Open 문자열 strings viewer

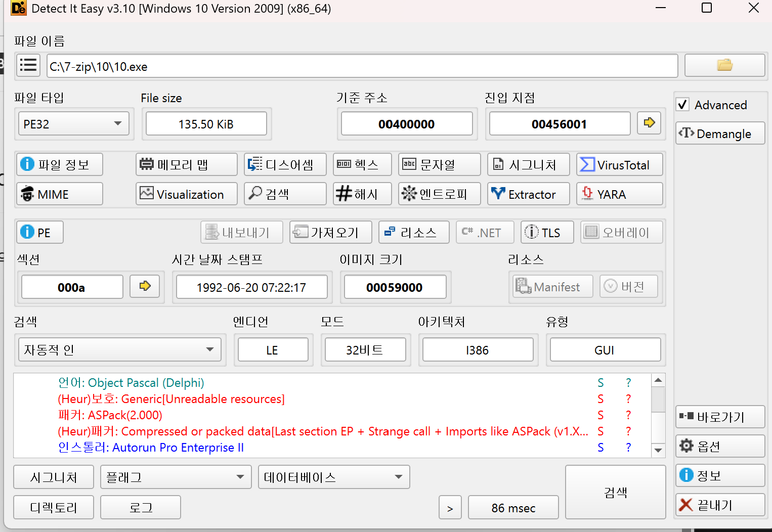[x=439, y=164]
